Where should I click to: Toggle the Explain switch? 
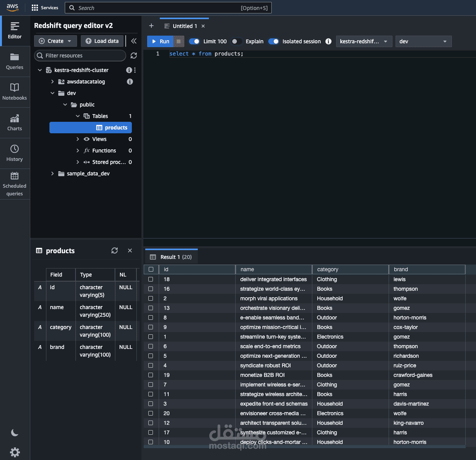(237, 41)
